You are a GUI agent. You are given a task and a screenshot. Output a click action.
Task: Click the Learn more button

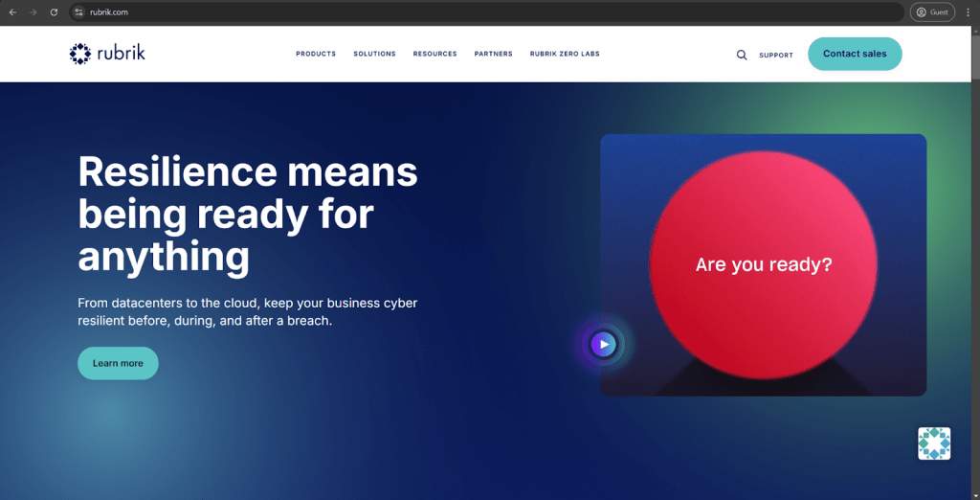pos(118,363)
